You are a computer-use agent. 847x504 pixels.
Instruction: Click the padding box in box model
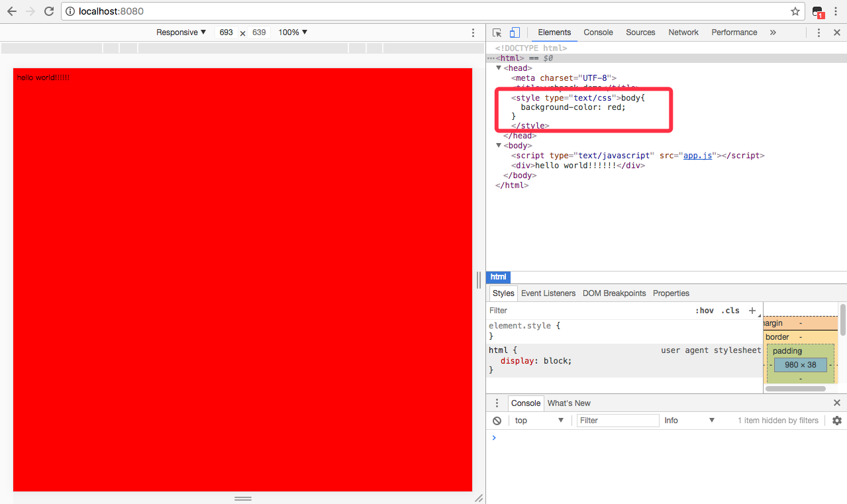pos(787,351)
